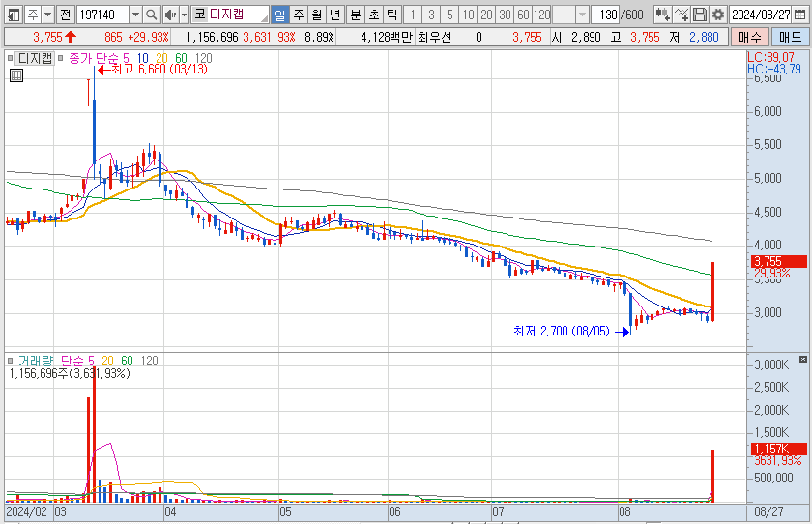This screenshot has height=524, width=812.
Task: Close the volume panel with its x button
Action: point(802,359)
